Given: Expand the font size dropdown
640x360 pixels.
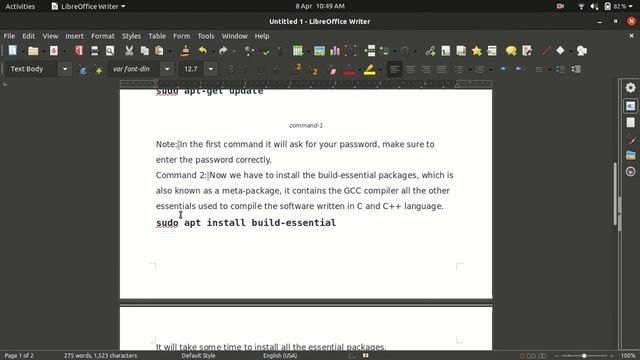Looking at the screenshot, I should (211, 69).
